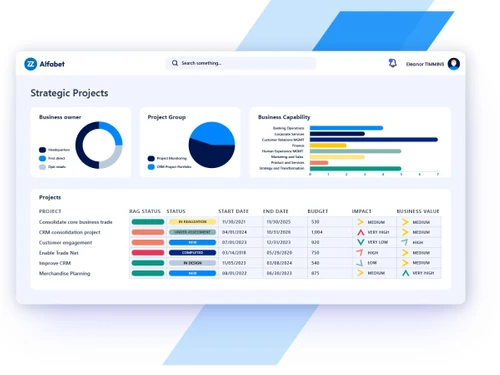Viewport: 500px width, 375px height.
Task: Click Very Low impact arrow on Customer engagement
Action: tap(360, 242)
